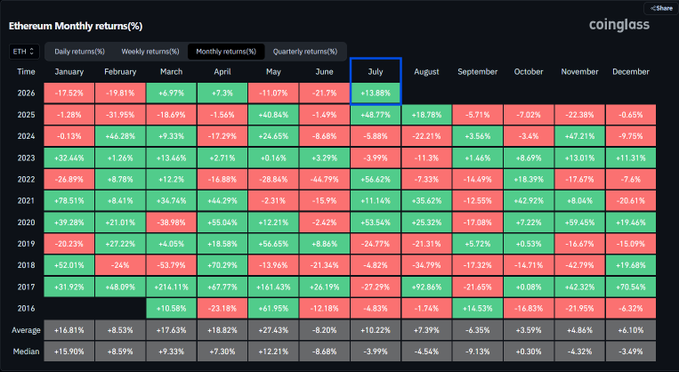
Task: Select the -31.95% February 2025 cell
Action: point(120,115)
